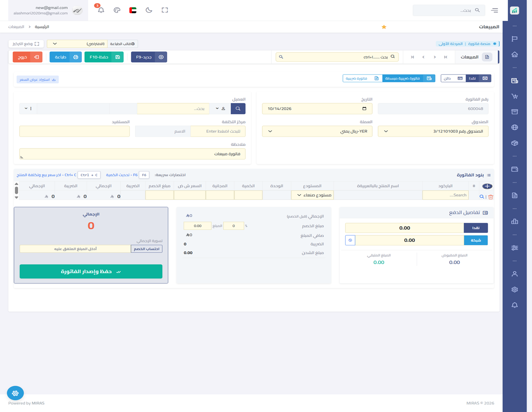Expand the الصندوق cashbox dropdown
532x412 pixels.
pos(433,131)
